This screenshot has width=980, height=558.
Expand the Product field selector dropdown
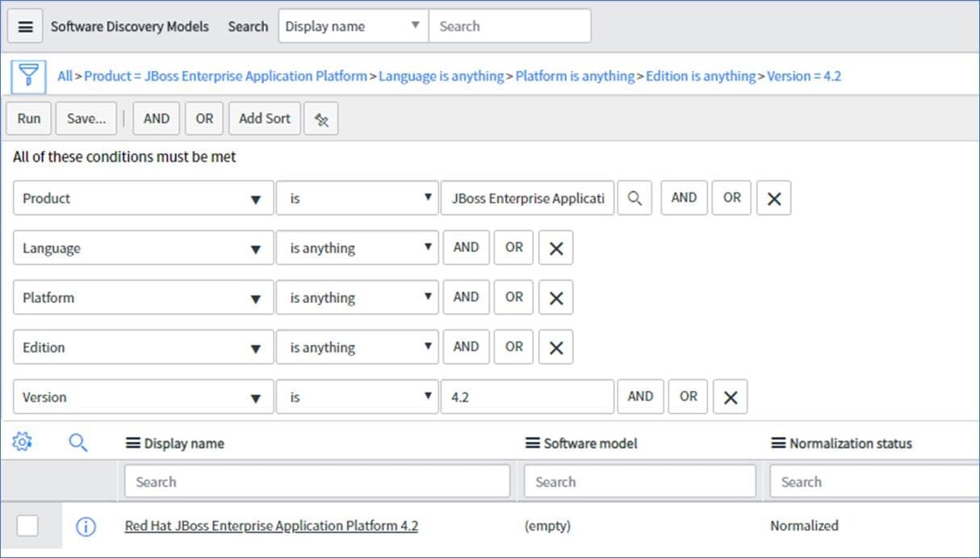[142, 198]
